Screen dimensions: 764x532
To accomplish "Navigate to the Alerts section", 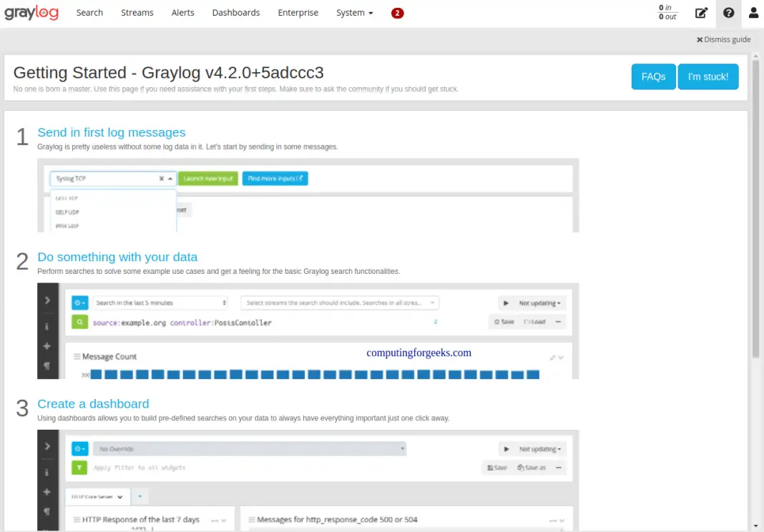I will 182,12.
